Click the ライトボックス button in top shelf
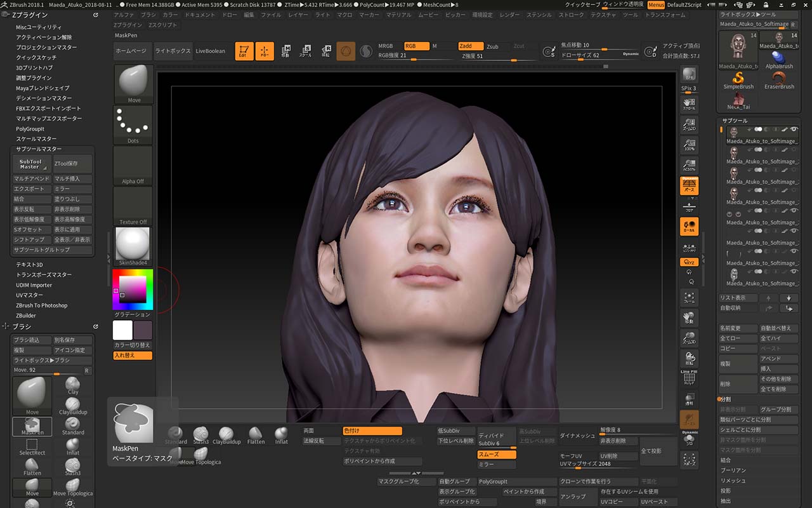 (173, 51)
